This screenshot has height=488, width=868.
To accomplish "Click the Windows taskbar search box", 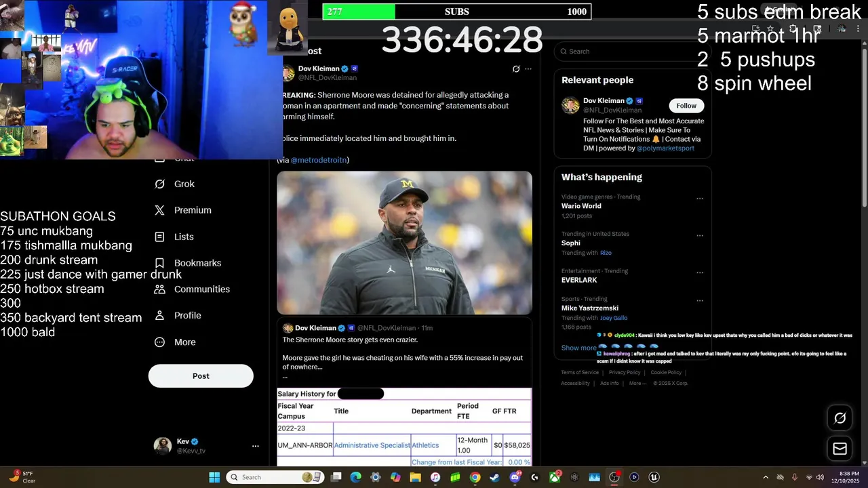I will [274, 477].
